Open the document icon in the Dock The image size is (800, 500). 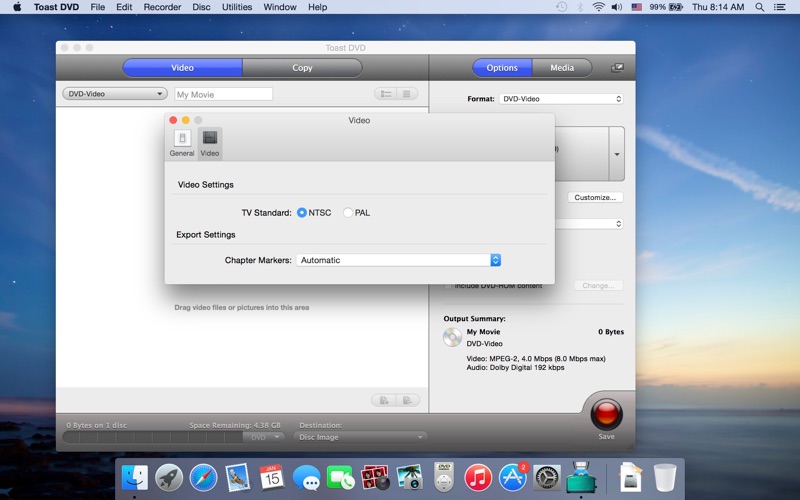tap(631, 478)
